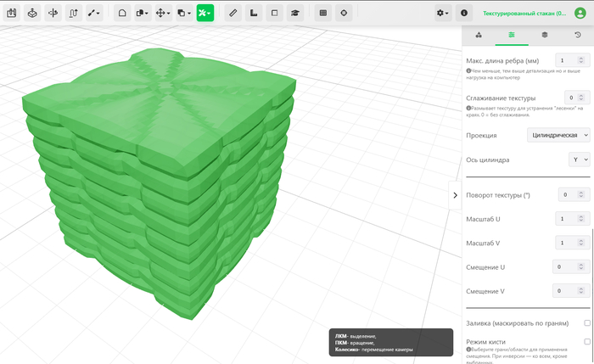
Task: Switch to the history tab
Action: click(577, 35)
